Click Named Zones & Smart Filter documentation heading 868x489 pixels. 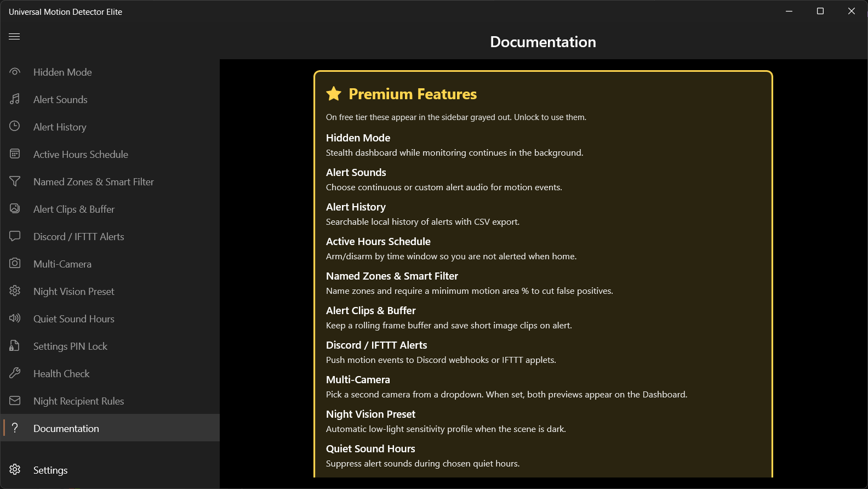[392, 276]
